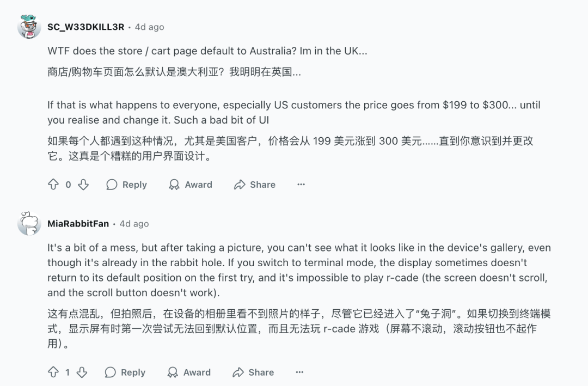Click MiaRabbitFan's avatar image
The image size is (588, 386).
coord(29,223)
